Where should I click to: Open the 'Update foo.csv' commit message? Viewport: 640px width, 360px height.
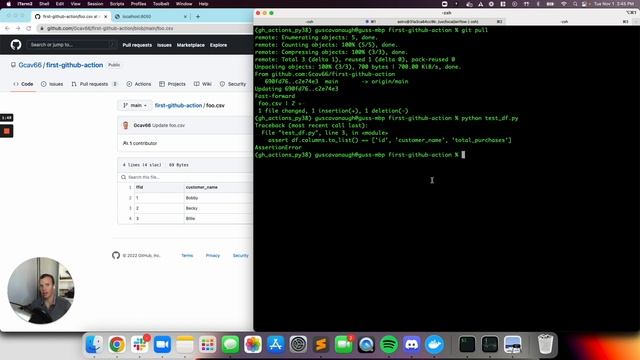(x=168, y=125)
